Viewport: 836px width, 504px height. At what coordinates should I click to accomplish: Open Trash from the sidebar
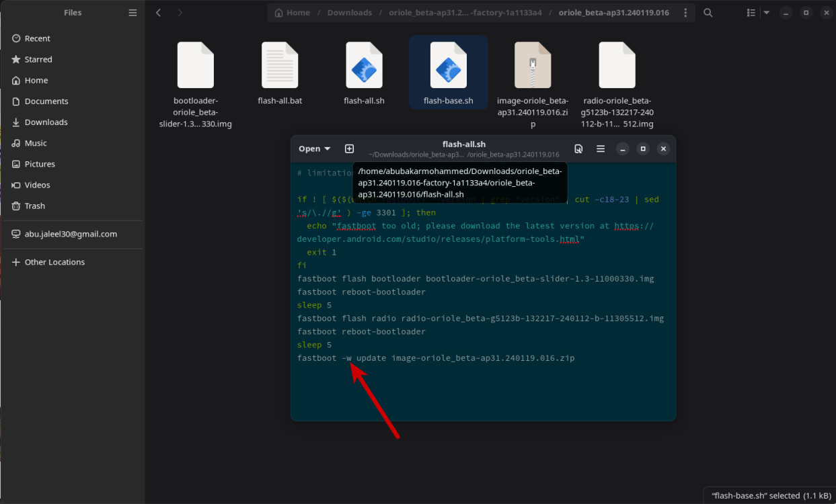click(35, 206)
